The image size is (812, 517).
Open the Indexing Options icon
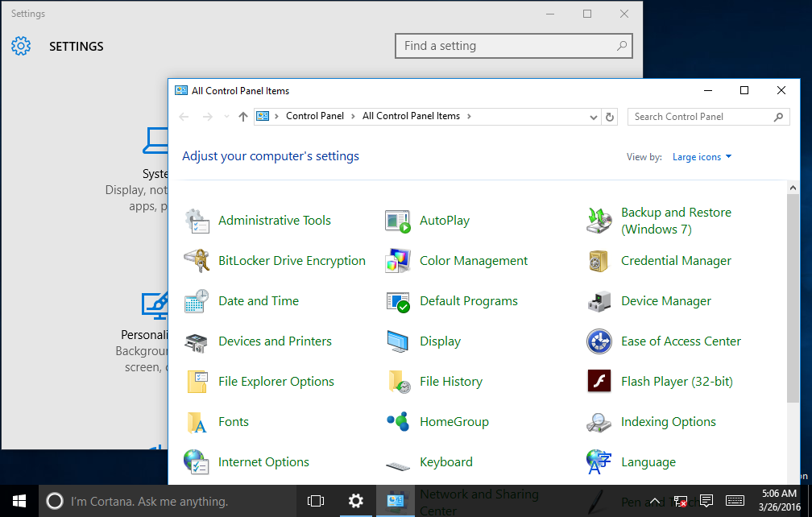[x=599, y=422]
